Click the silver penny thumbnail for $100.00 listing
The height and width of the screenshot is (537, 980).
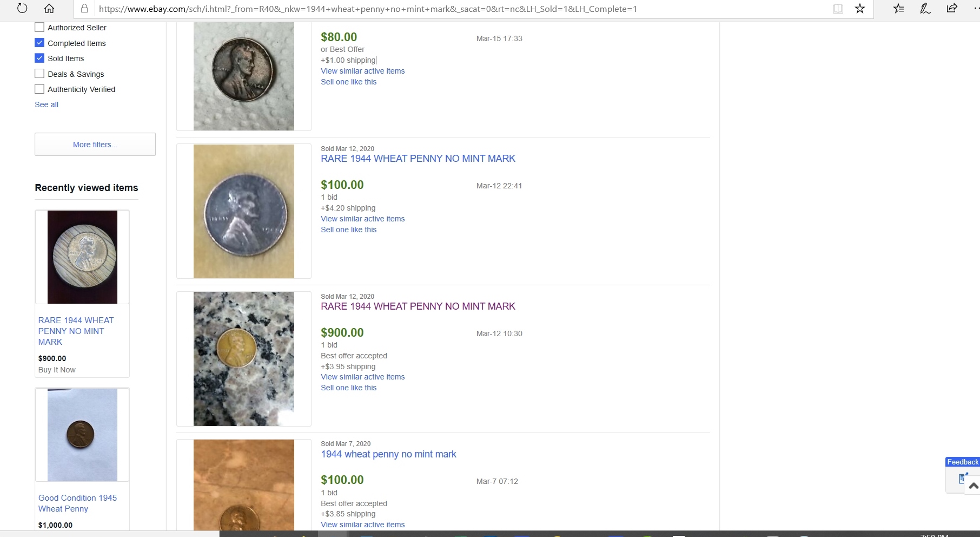[244, 211]
